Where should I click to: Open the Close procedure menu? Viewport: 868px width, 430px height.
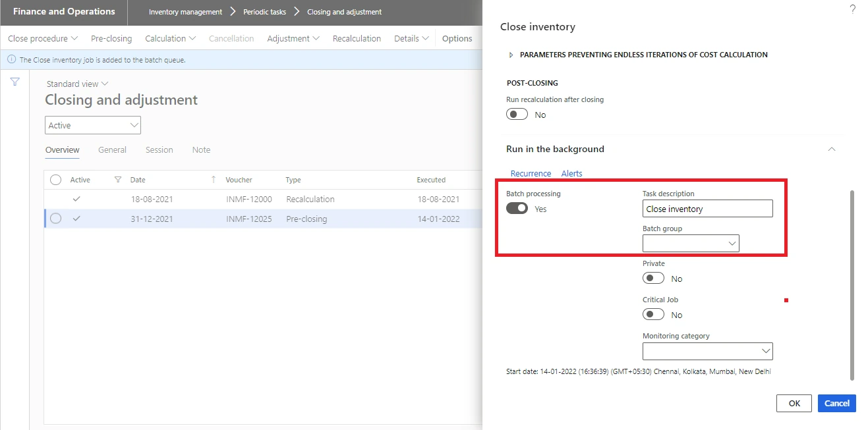tap(43, 38)
